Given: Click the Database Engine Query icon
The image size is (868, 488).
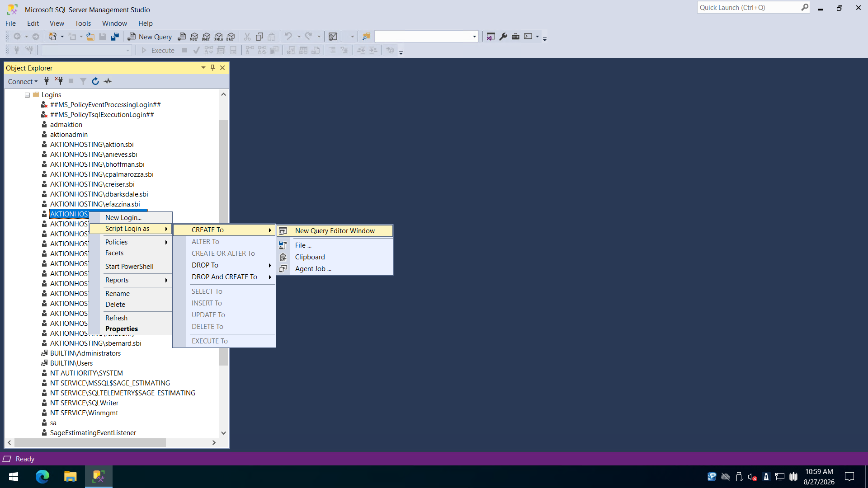Looking at the screenshot, I should (x=182, y=37).
